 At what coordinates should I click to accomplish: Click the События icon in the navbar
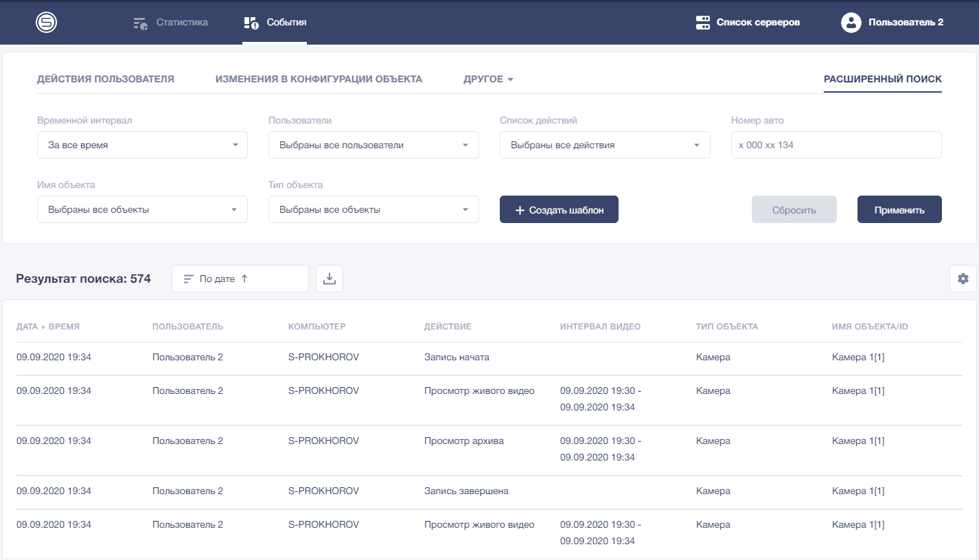(x=251, y=23)
